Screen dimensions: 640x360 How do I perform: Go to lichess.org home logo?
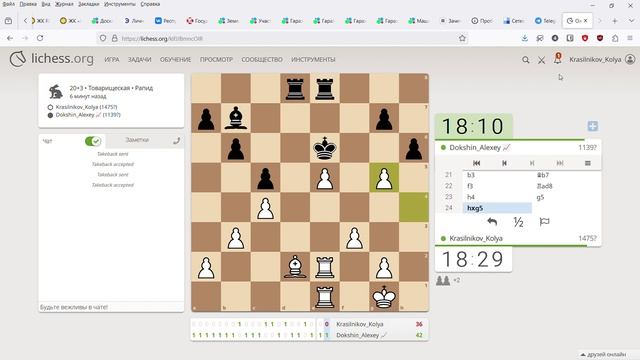[x=51, y=59]
